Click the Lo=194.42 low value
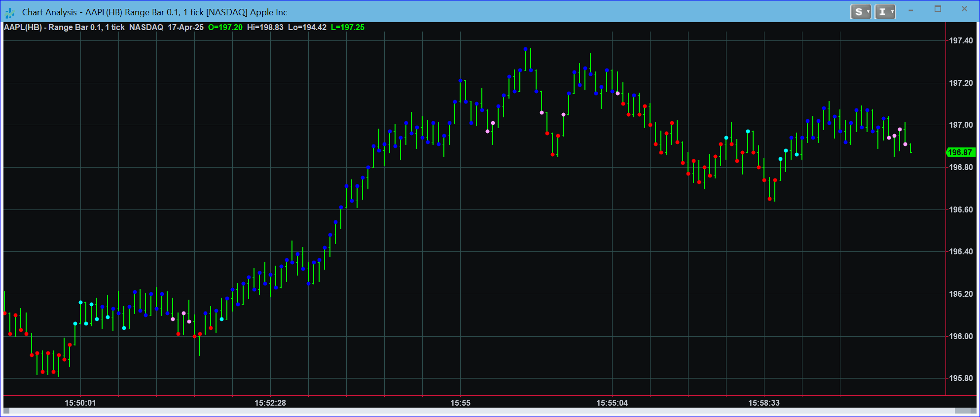Screen dimensions: 980x417 [307, 28]
